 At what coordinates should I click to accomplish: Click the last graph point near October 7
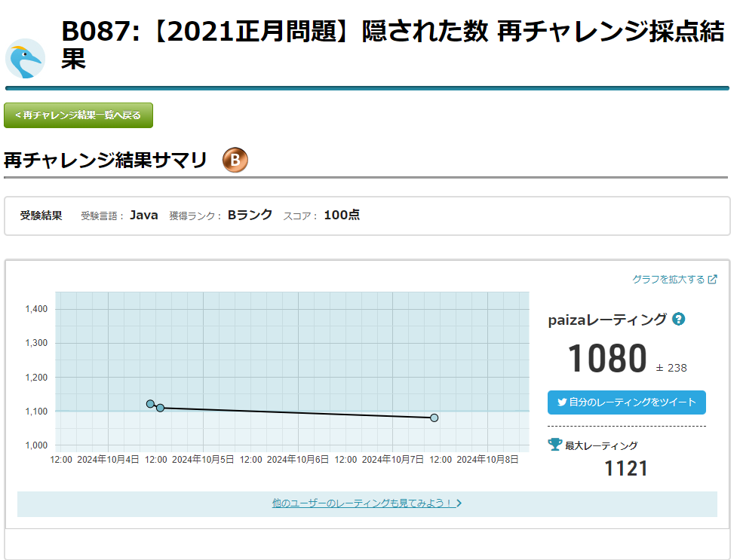(434, 418)
